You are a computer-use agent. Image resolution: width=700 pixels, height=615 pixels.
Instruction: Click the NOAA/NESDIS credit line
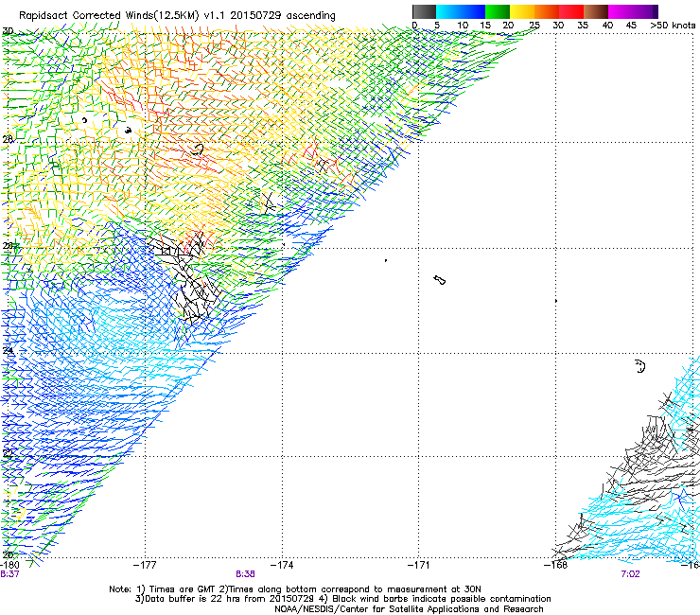[x=409, y=609]
